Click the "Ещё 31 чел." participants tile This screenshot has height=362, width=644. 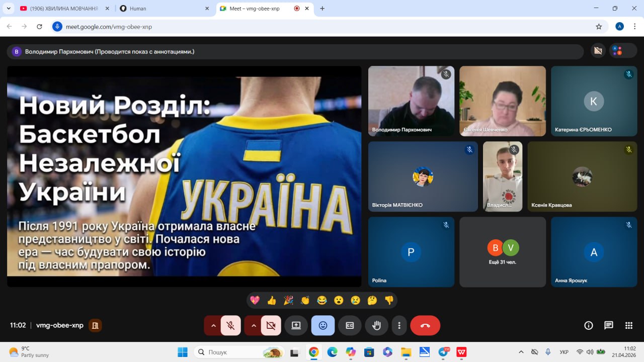503,252
